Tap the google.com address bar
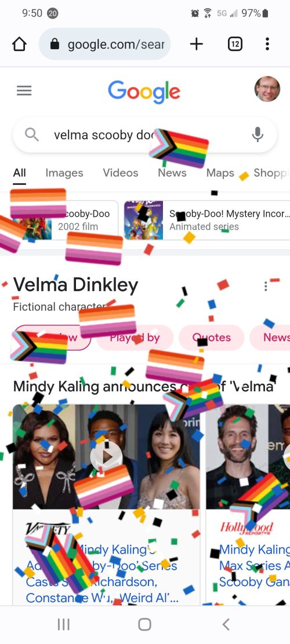Screen dimensions: 290x644 (105, 44)
